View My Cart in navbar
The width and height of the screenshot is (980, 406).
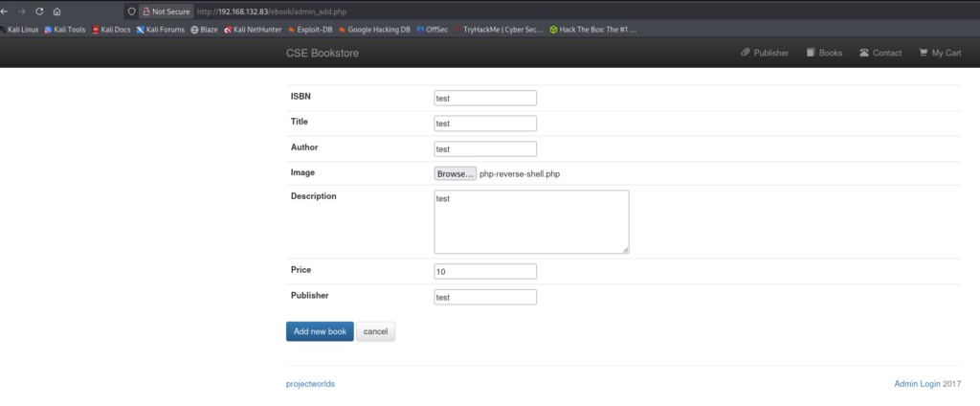pyautogui.click(x=940, y=53)
